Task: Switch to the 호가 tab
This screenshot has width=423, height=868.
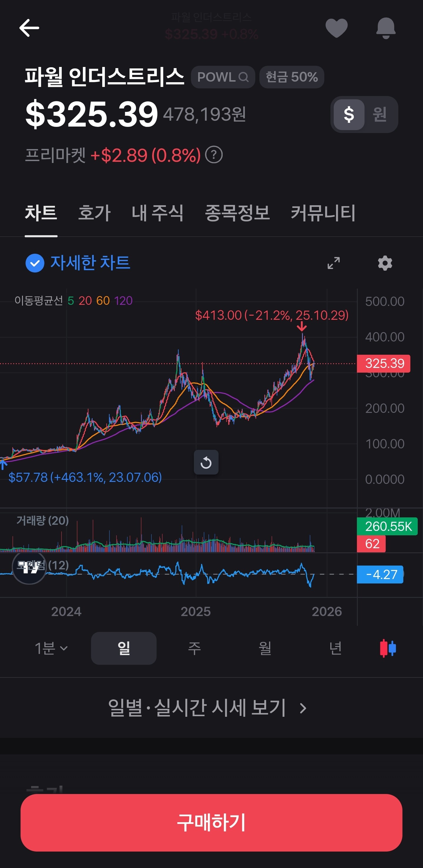Action: [94, 213]
